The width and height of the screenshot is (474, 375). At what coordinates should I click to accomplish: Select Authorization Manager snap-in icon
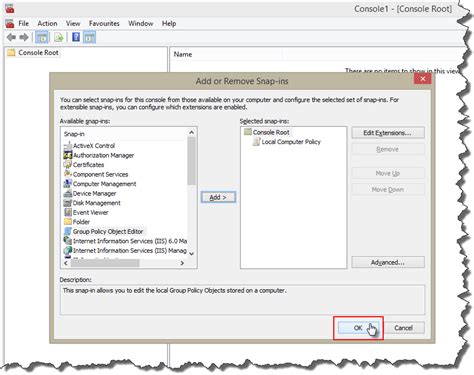point(68,155)
